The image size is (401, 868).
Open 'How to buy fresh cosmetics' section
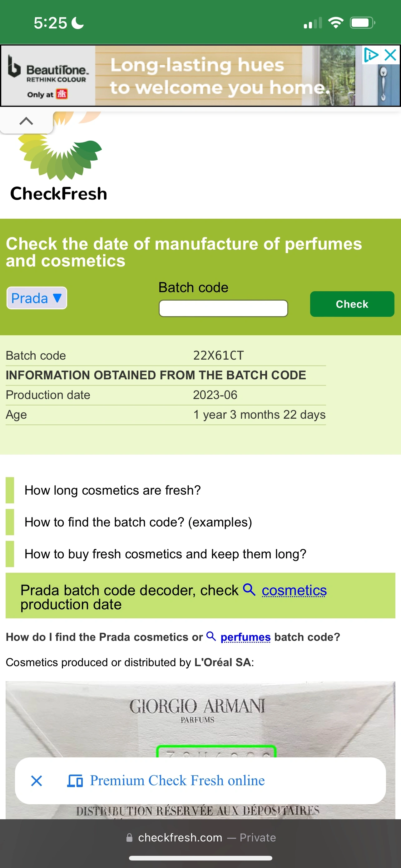click(165, 554)
